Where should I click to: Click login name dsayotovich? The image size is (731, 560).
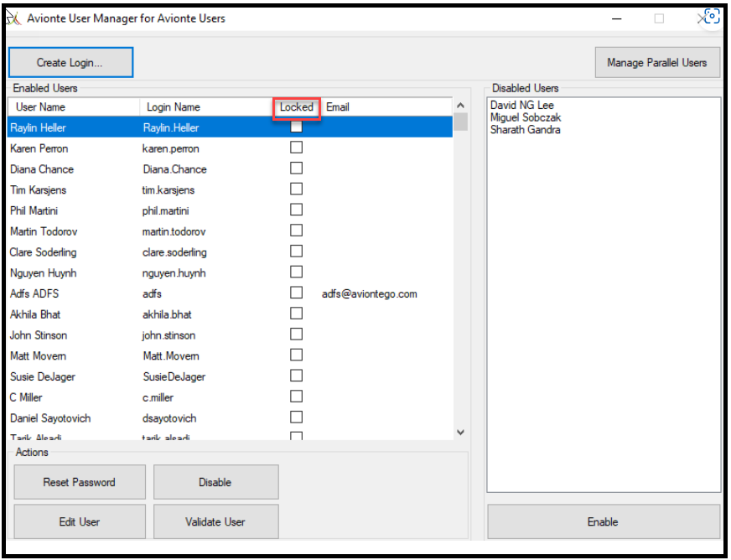(x=169, y=418)
